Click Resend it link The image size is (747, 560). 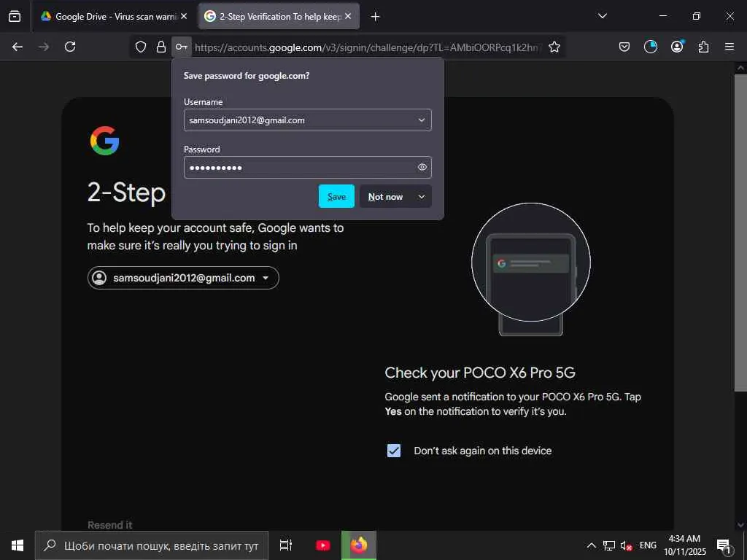point(110,525)
